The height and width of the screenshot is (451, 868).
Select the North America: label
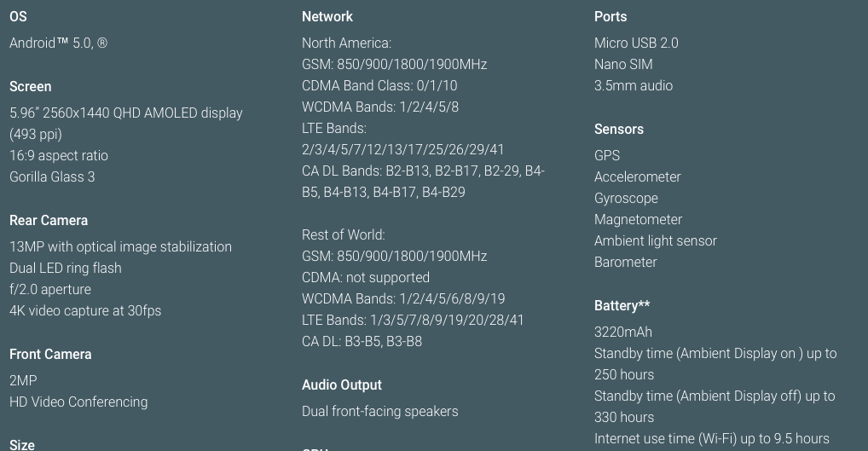[346, 43]
